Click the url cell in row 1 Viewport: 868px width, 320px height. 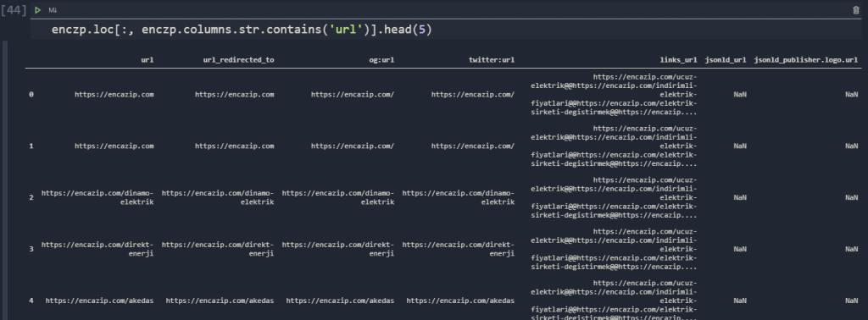(x=114, y=146)
